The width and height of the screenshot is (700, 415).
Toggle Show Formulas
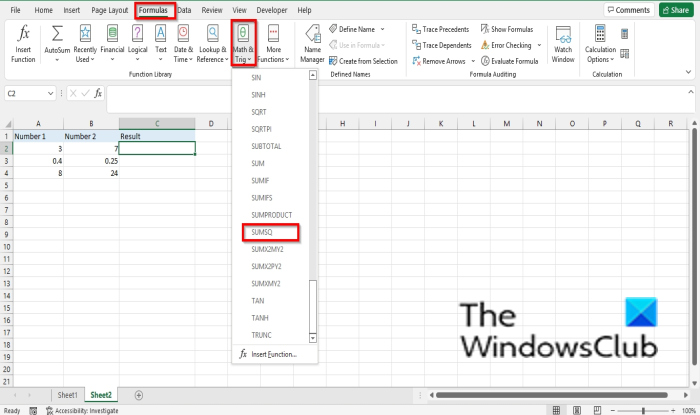click(x=507, y=29)
